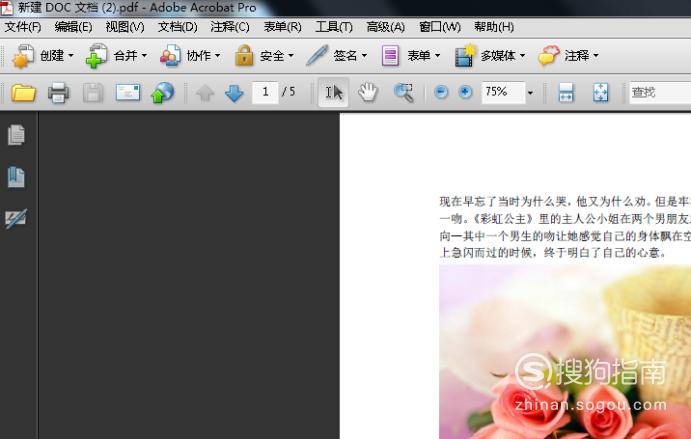The height and width of the screenshot is (439, 691).
Task: Open the 窗口(W) menu
Action: point(440,27)
